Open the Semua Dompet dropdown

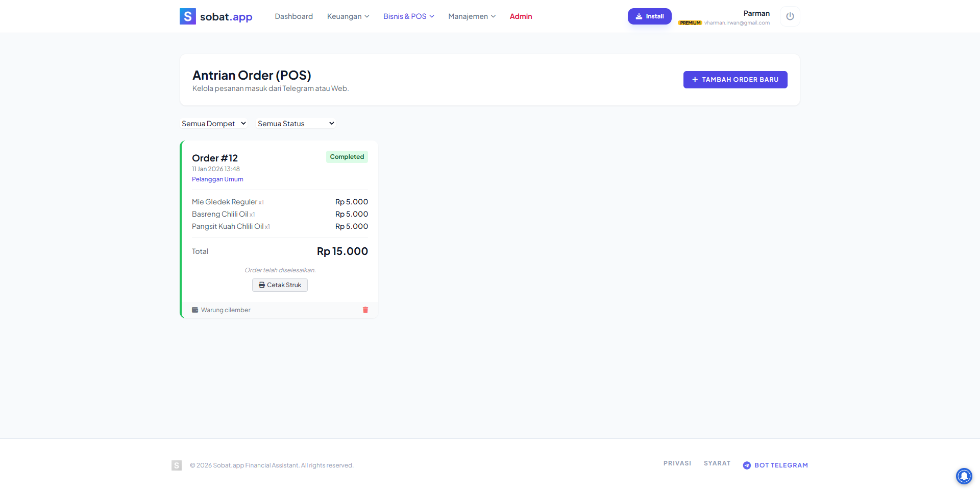coord(214,124)
